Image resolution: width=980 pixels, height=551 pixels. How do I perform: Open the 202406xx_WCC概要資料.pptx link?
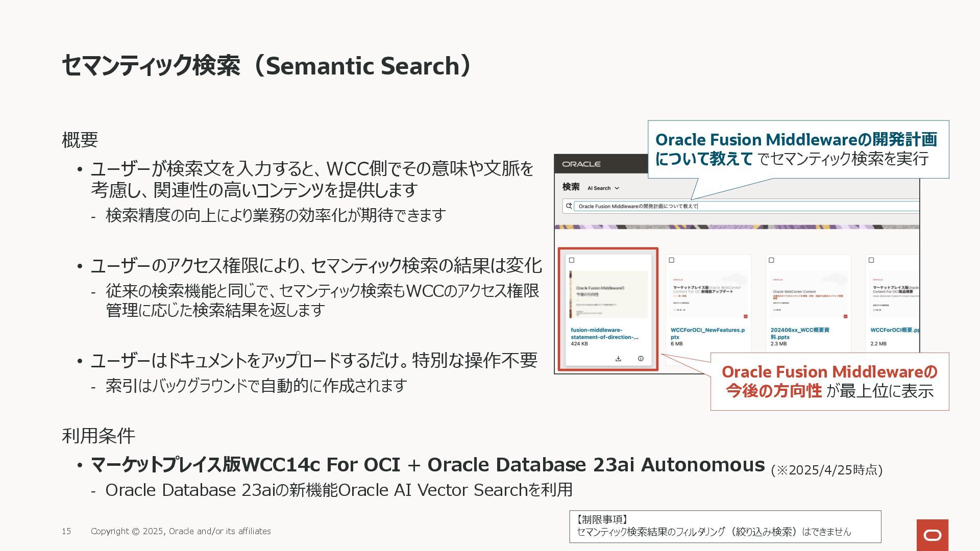[800, 334]
